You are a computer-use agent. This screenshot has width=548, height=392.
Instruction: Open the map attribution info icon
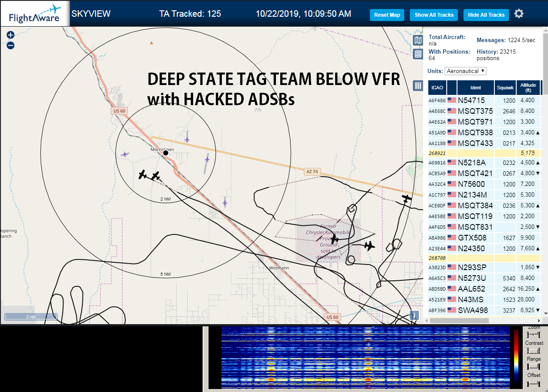click(x=414, y=315)
